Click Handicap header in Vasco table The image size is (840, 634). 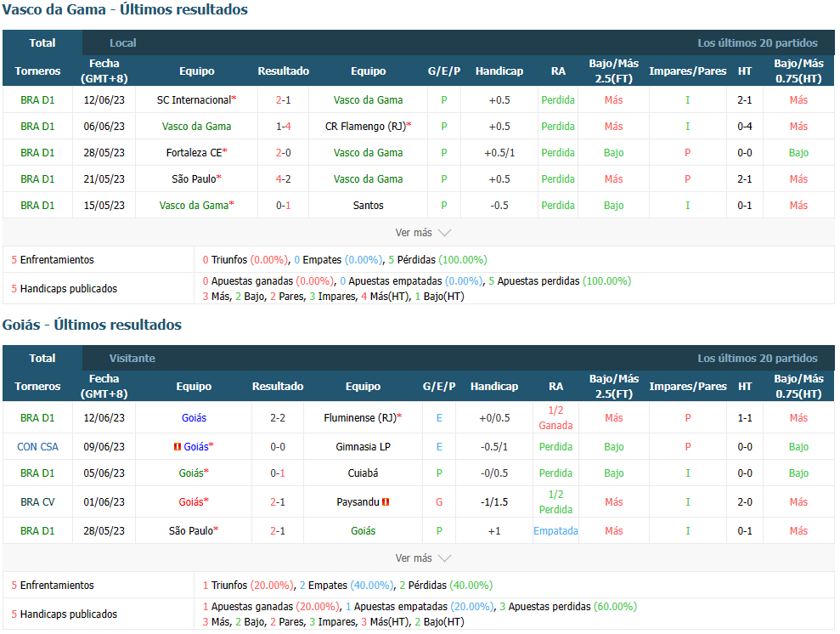point(499,71)
